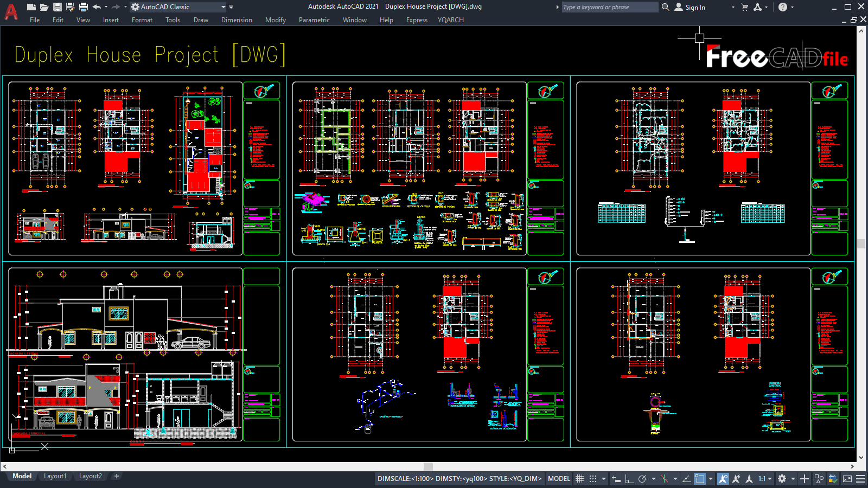This screenshot has height=488, width=868.
Task: Toggle show annotation objects
Action: pos(723,479)
